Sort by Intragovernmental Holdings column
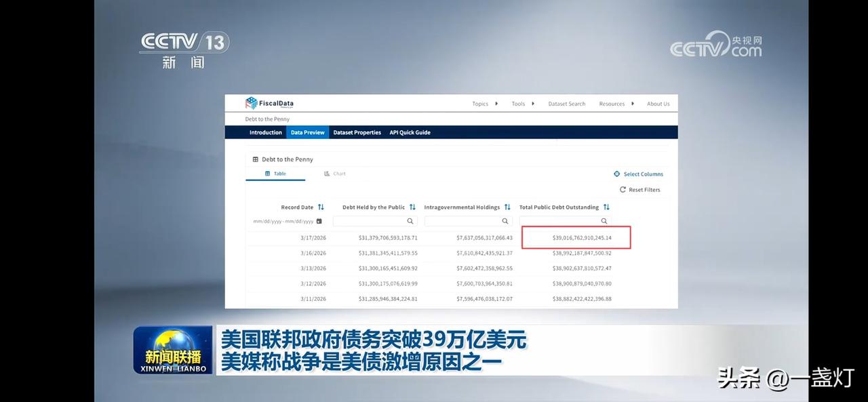Screen dimensions: 868x402 pos(507,207)
